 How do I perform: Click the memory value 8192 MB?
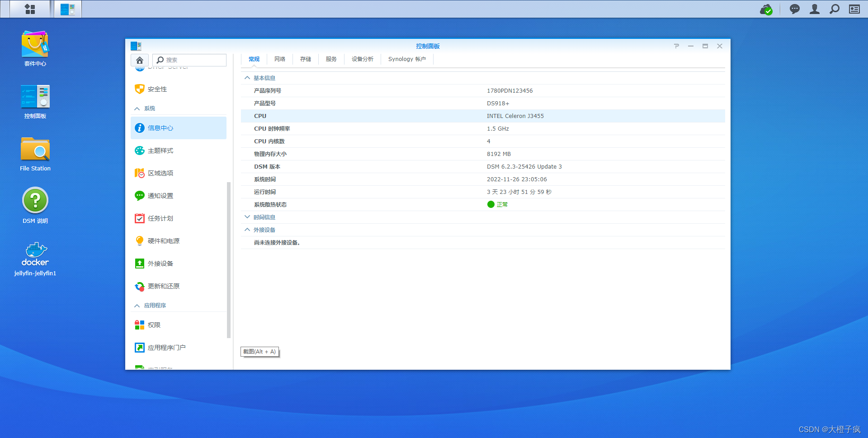coord(499,154)
